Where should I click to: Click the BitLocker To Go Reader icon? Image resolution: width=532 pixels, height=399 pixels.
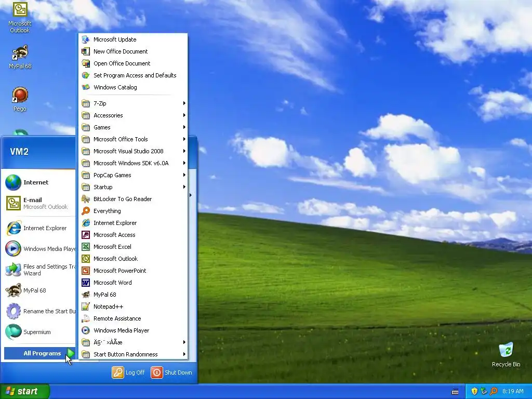[86, 199]
